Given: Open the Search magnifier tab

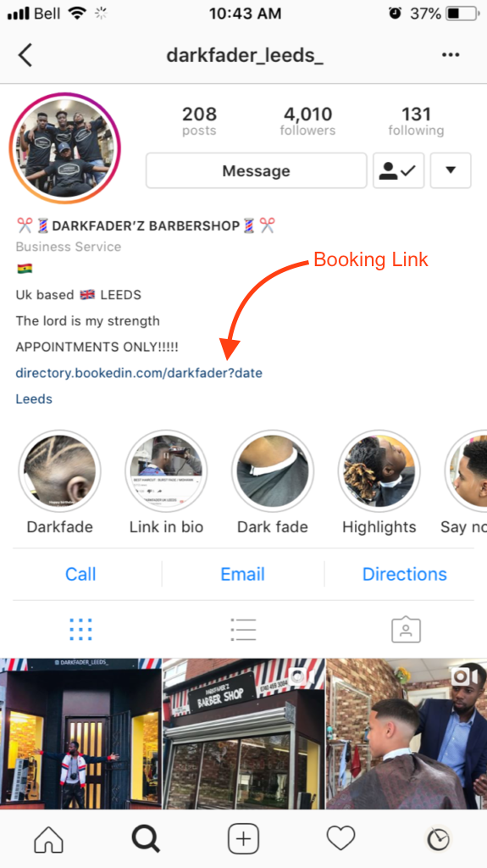Looking at the screenshot, I should click(146, 839).
